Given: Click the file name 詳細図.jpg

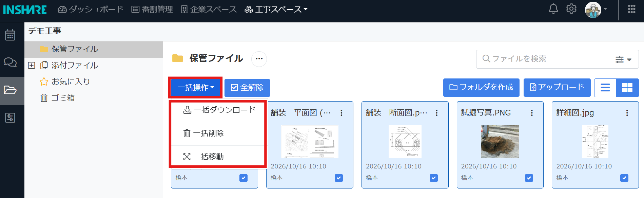Looking at the screenshot, I should click(x=575, y=113).
